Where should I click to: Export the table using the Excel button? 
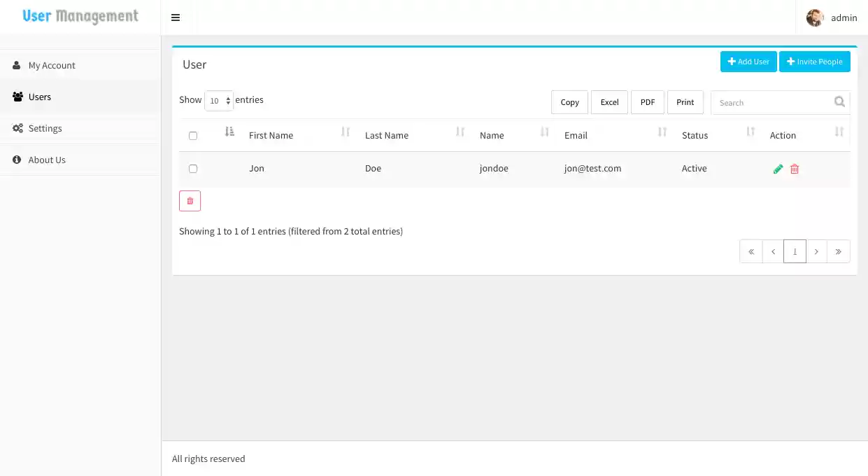click(609, 102)
